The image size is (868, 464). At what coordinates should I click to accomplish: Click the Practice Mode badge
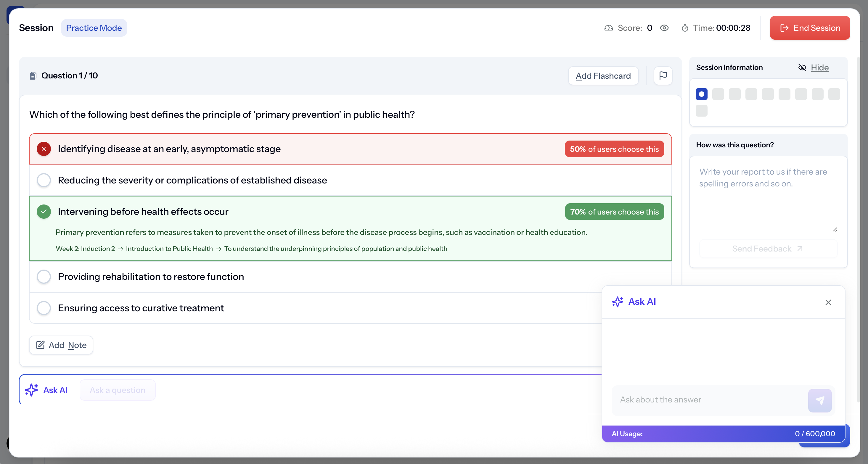tap(94, 28)
